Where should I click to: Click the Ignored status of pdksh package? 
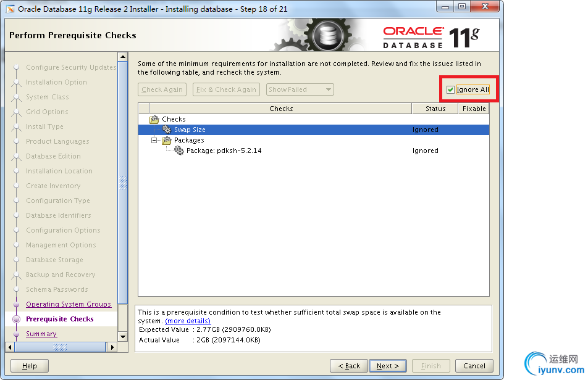425,151
